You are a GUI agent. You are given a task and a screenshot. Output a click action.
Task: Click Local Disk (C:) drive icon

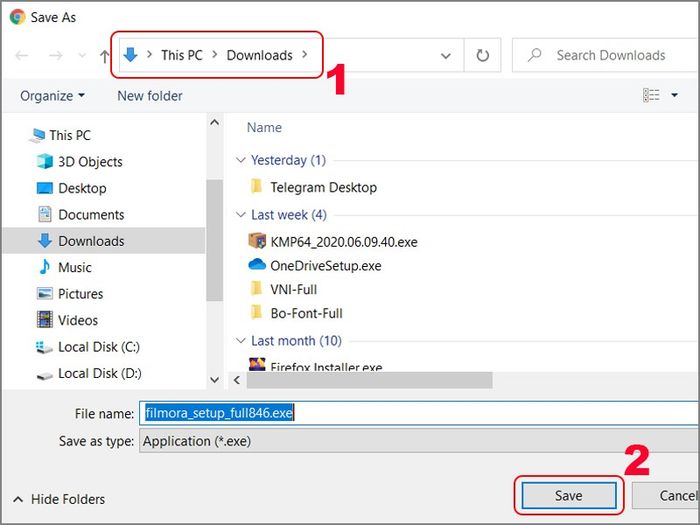coord(45,347)
